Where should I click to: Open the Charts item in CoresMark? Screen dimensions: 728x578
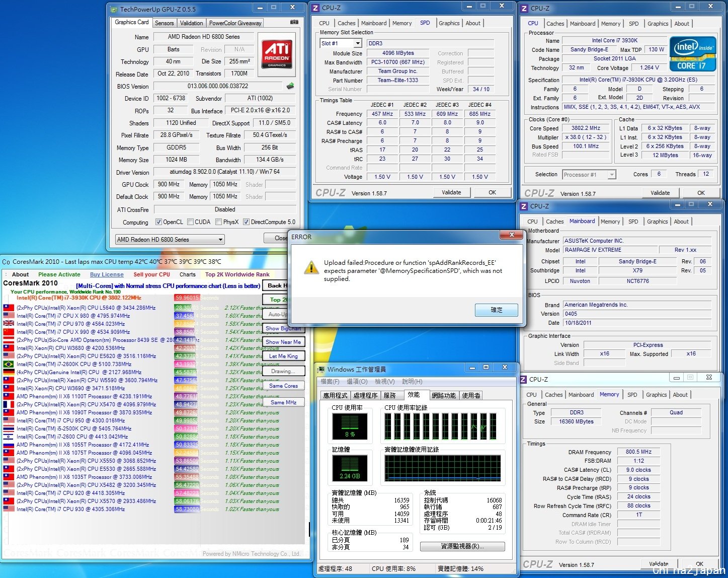click(x=187, y=274)
